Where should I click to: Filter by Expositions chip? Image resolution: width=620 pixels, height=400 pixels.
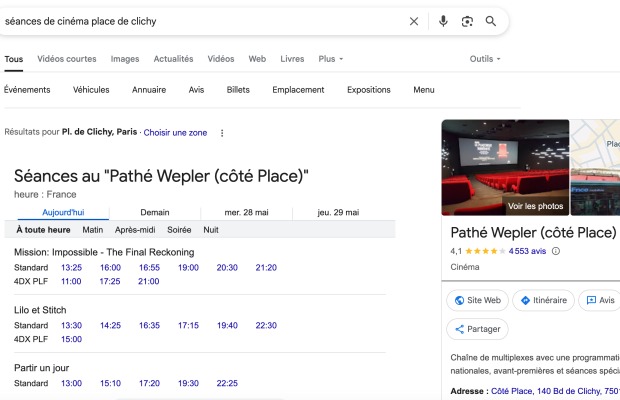coord(369,90)
